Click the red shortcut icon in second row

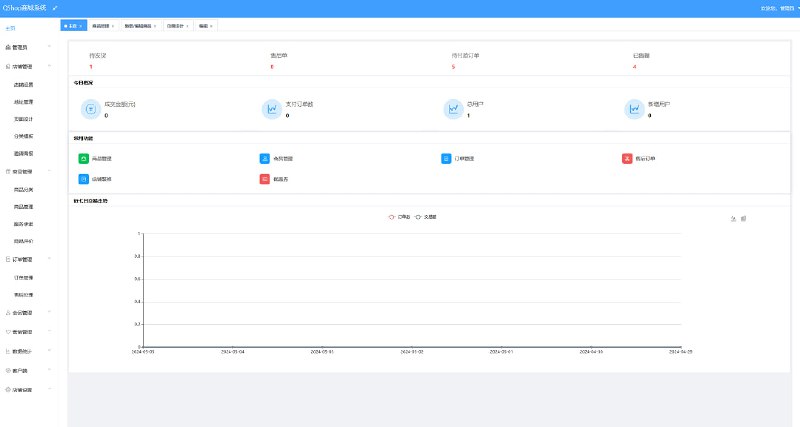pyautogui.click(x=264, y=179)
